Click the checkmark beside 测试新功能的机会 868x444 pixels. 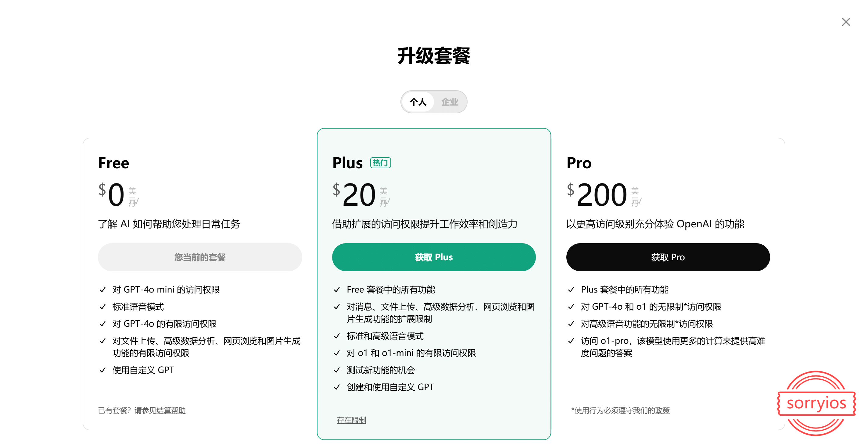click(337, 370)
